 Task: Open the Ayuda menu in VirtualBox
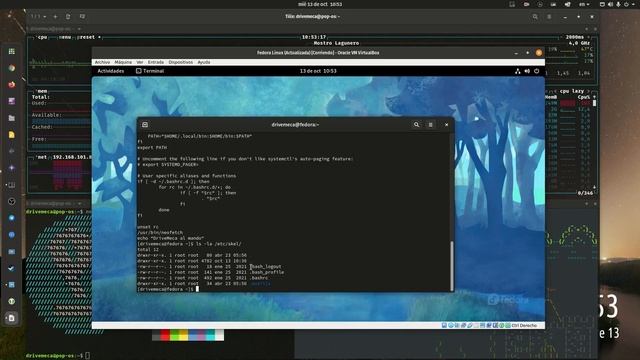coord(204,62)
